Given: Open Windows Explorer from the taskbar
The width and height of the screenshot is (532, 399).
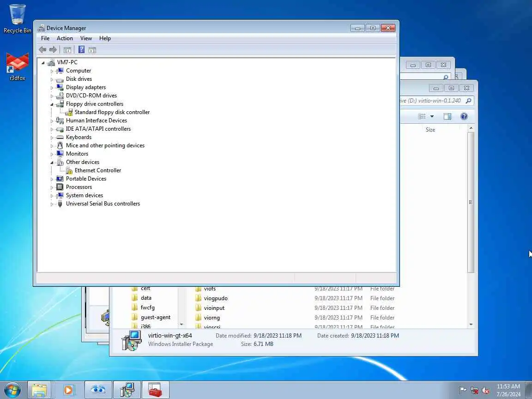Looking at the screenshot, I should point(39,390).
